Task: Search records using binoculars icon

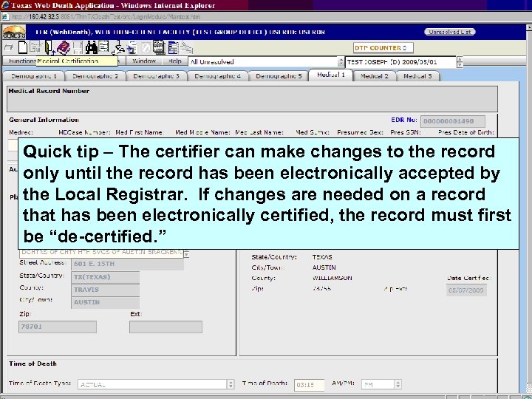Action: [x=92, y=47]
